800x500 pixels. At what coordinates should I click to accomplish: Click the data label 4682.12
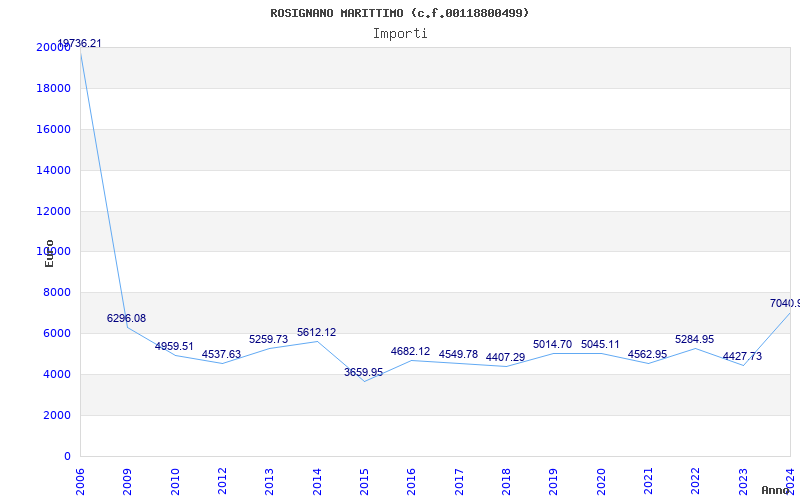tap(410, 352)
